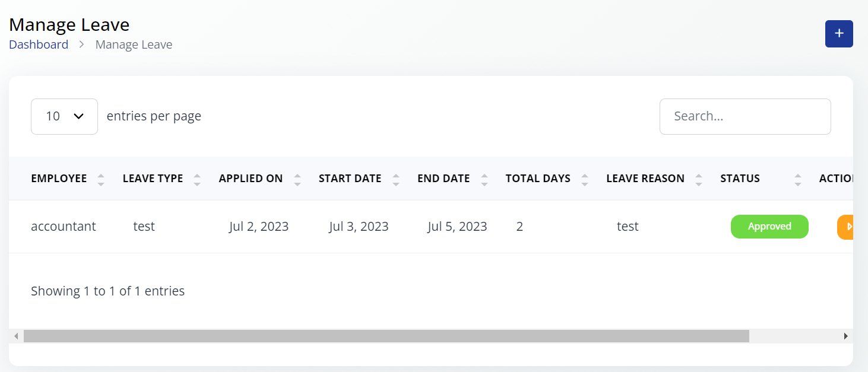The image size is (868, 372).
Task: Sort by Applied On column arrows
Action: [297, 179]
